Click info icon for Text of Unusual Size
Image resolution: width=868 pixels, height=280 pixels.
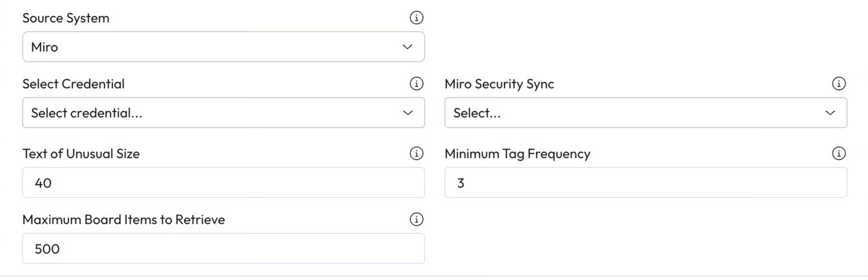tap(416, 153)
